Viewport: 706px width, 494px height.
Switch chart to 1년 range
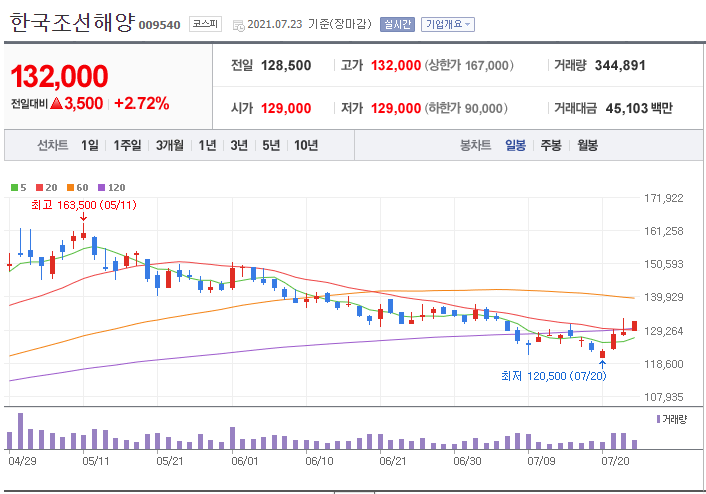(x=207, y=145)
